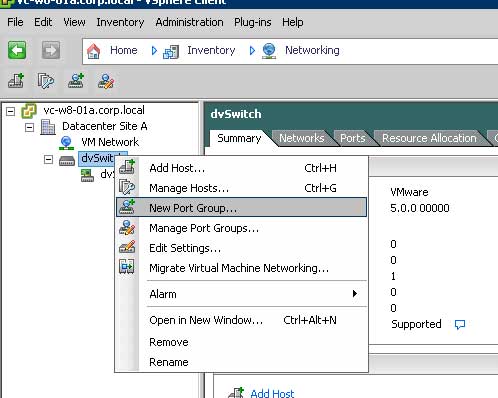Image resolution: width=498 pixels, height=398 pixels.
Task: Open the Administration menu
Action: tap(189, 22)
